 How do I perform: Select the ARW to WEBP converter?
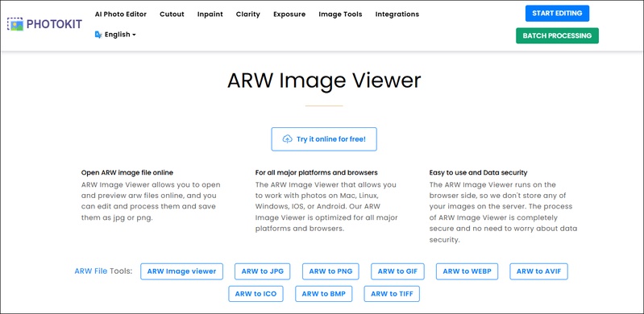pyautogui.click(x=467, y=271)
